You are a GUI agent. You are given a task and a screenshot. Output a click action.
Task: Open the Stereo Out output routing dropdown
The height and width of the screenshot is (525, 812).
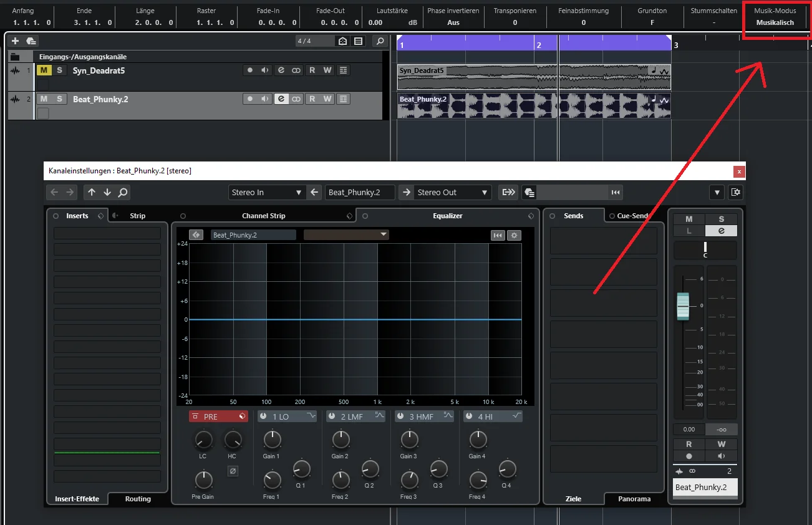tap(453, 192)
